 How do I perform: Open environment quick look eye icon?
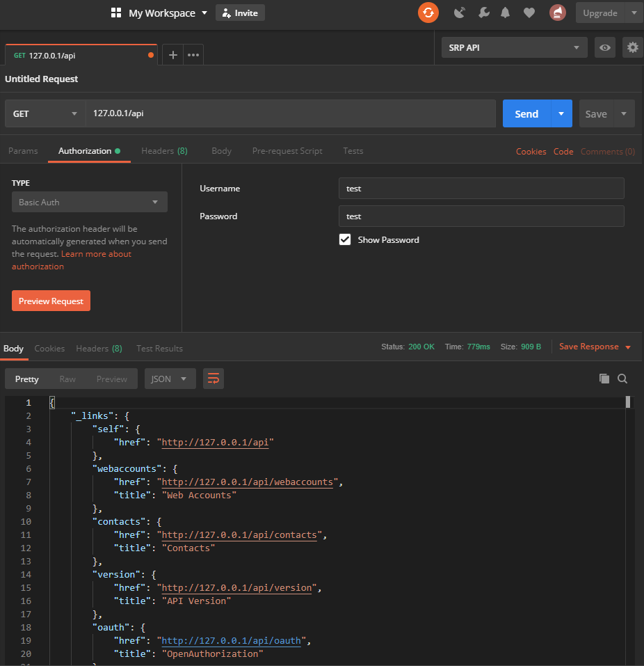(605, 47)
